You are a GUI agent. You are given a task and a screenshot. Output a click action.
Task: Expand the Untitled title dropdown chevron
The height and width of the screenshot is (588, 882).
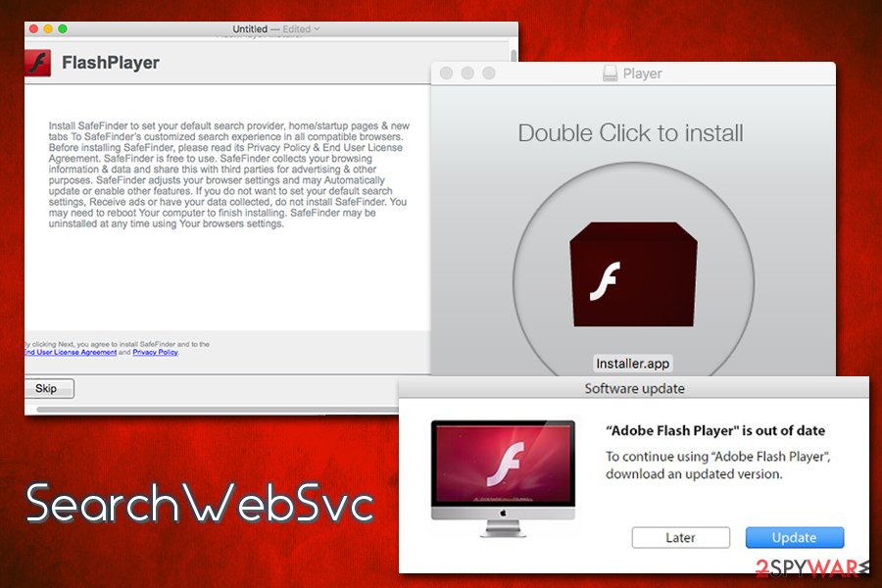(317, 28)
